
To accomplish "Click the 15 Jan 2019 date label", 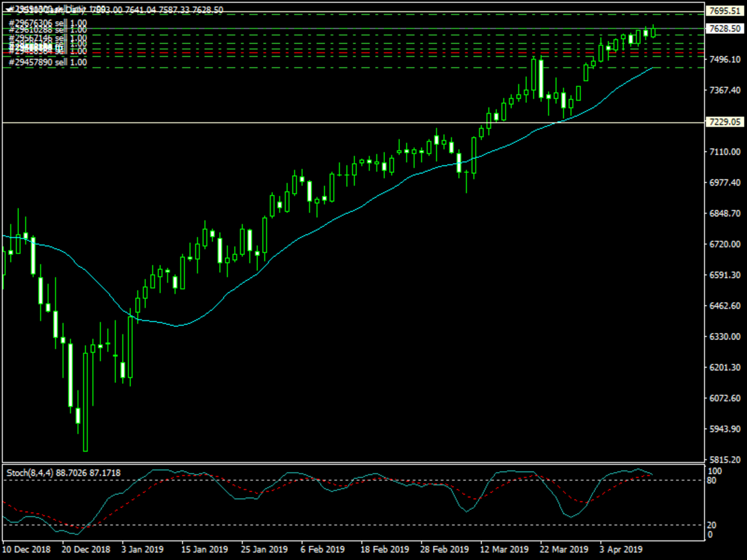I will pyautogui.click(x=205, y=549).
